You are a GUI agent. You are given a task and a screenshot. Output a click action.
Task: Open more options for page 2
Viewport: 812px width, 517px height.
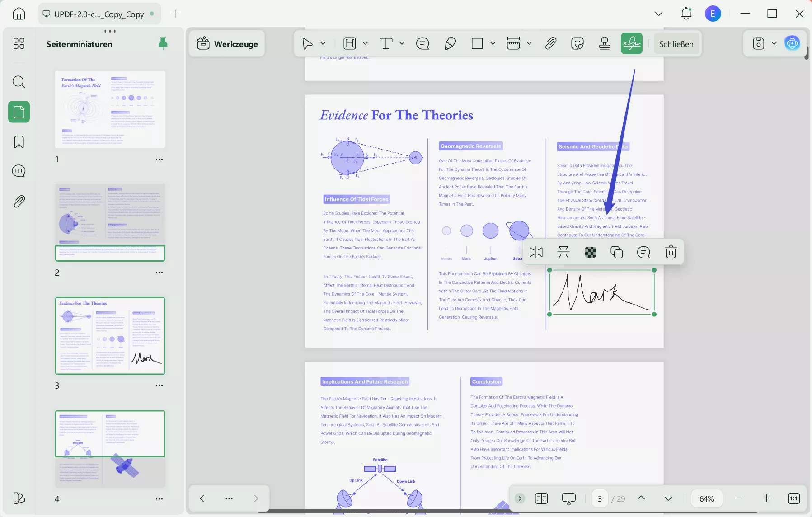coord(160,273)
